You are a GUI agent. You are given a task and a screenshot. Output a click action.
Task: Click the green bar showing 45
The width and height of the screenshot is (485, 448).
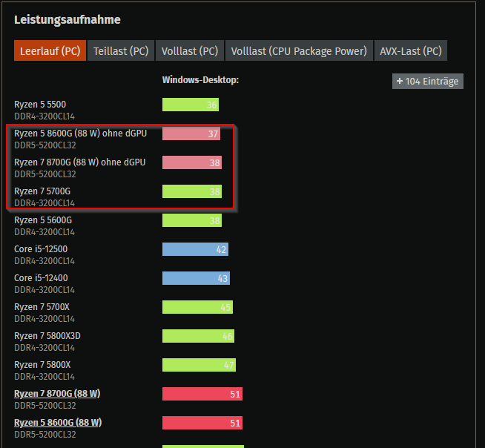click(x=198, y=307)
